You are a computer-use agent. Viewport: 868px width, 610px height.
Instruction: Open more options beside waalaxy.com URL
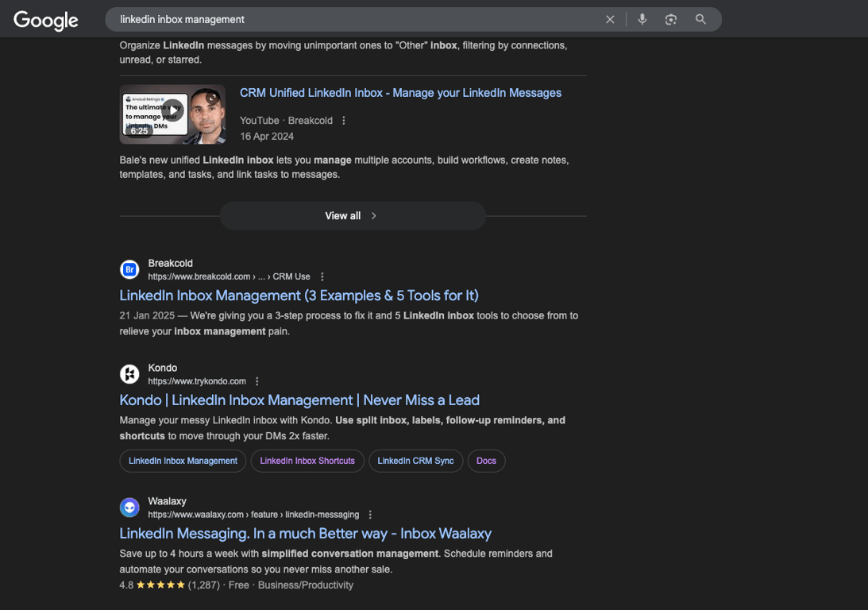tap(370, 515)
